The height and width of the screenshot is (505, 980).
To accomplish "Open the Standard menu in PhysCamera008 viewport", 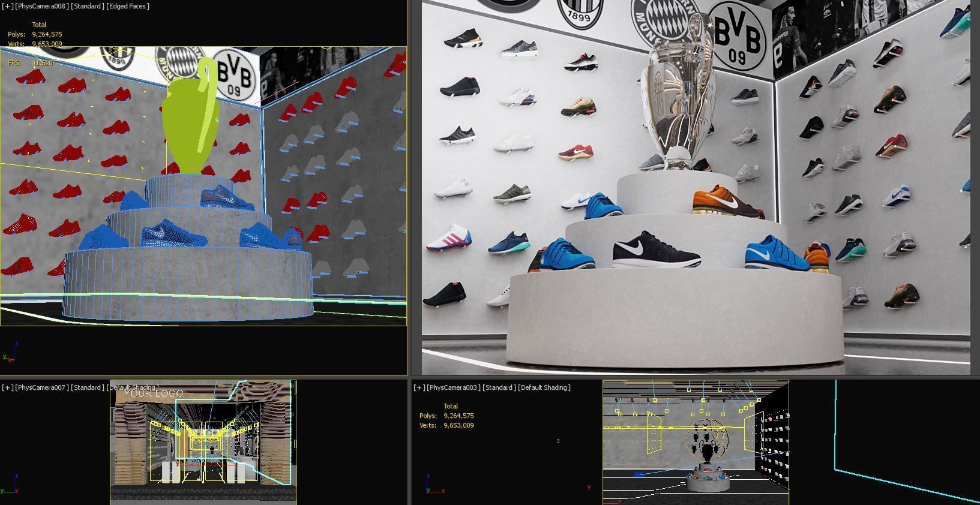I will [88, 6].
